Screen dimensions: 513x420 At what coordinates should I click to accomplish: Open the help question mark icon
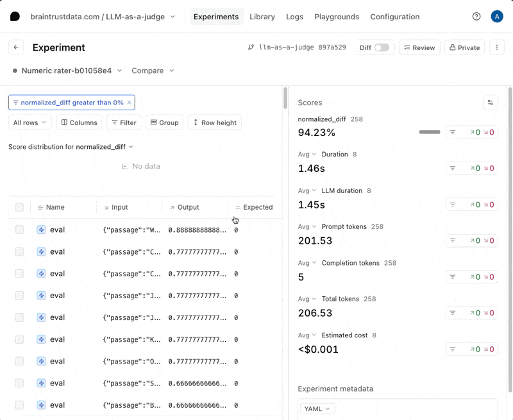tap(476, 17)
